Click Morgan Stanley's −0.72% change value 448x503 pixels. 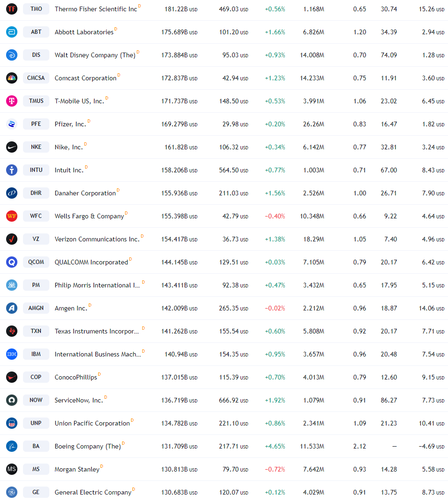275,469
